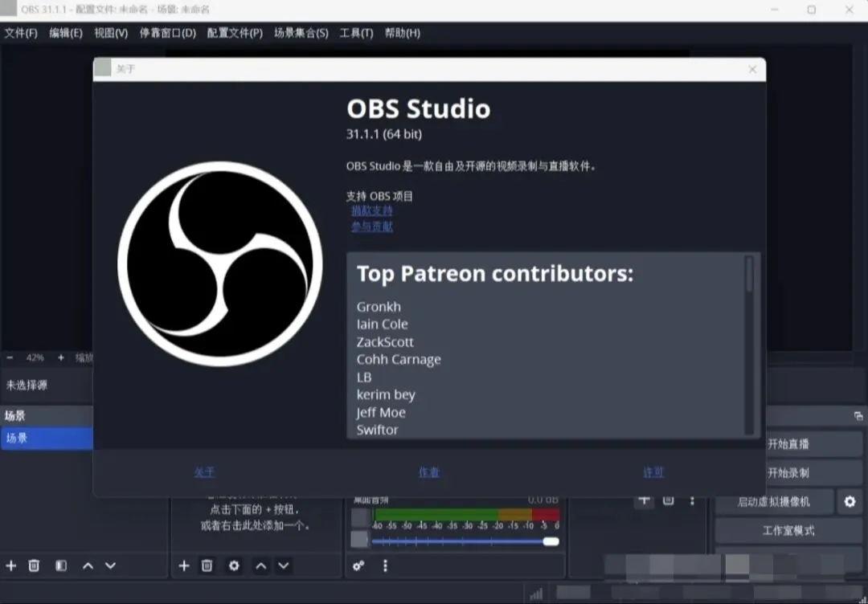This screenshot has height=604, width=868.
Task: Mute the desktop audio speaker button
Action: coord(359,539)
